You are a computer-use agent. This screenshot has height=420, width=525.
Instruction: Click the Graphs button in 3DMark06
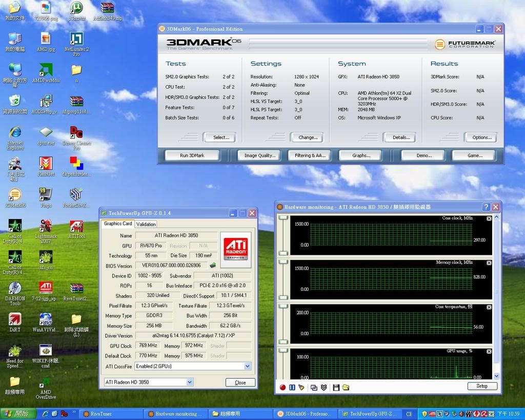click(361, 155)
